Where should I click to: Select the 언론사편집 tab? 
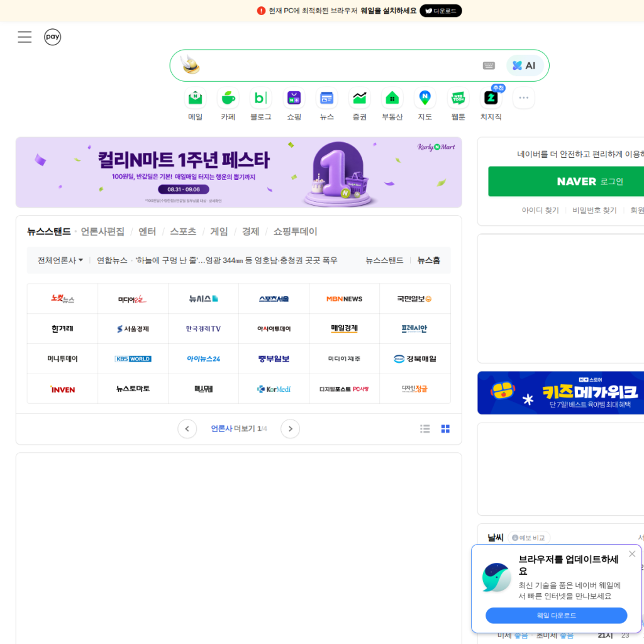(103, 231)
